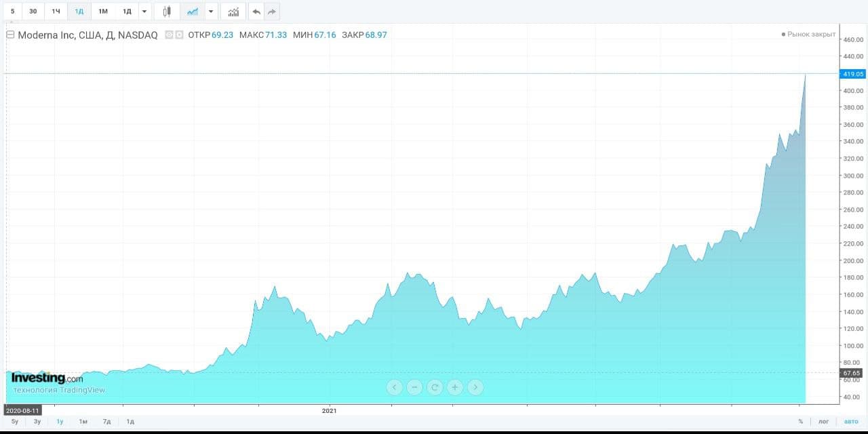Click the 2021 time axis label
This screenshot has height=434, width=868.
329,410
